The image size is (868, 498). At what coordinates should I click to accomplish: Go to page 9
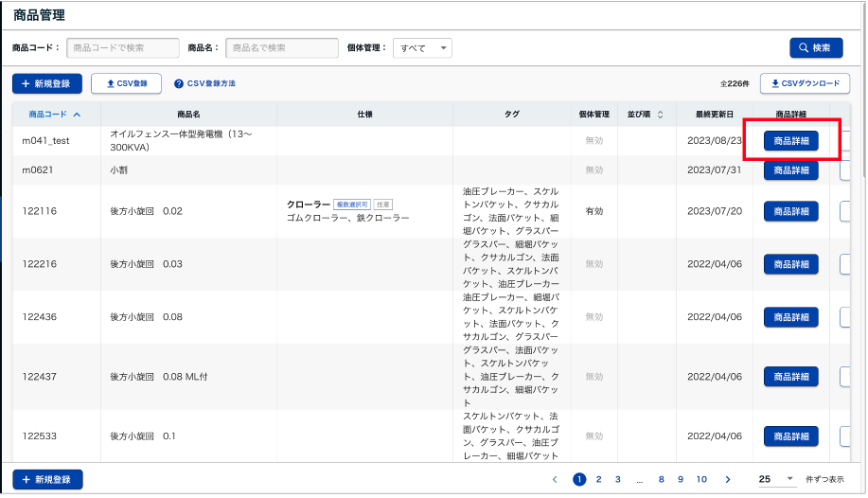point(681,479)
